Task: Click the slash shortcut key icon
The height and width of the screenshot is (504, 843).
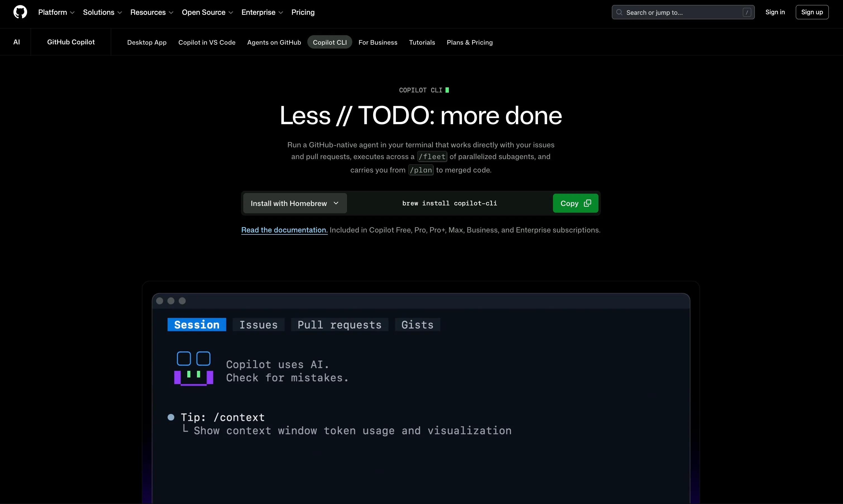Action: click(746, 12)
